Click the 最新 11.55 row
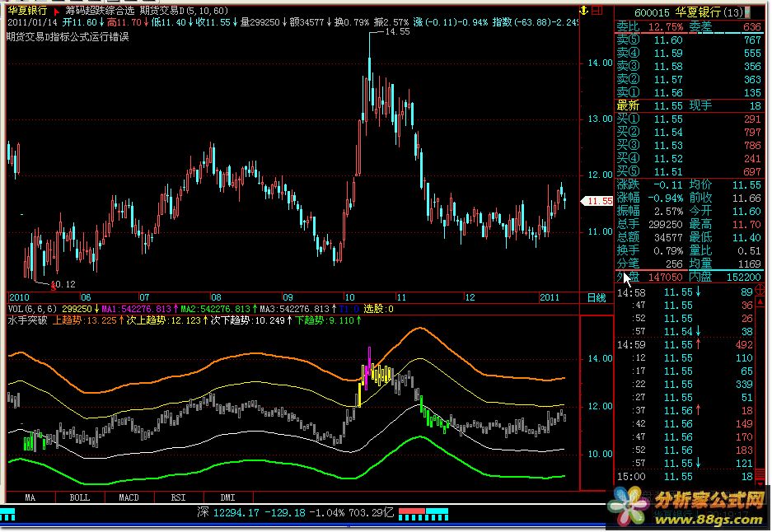The width and height of the screenshot is (772, 532). [x=689, y=106]
